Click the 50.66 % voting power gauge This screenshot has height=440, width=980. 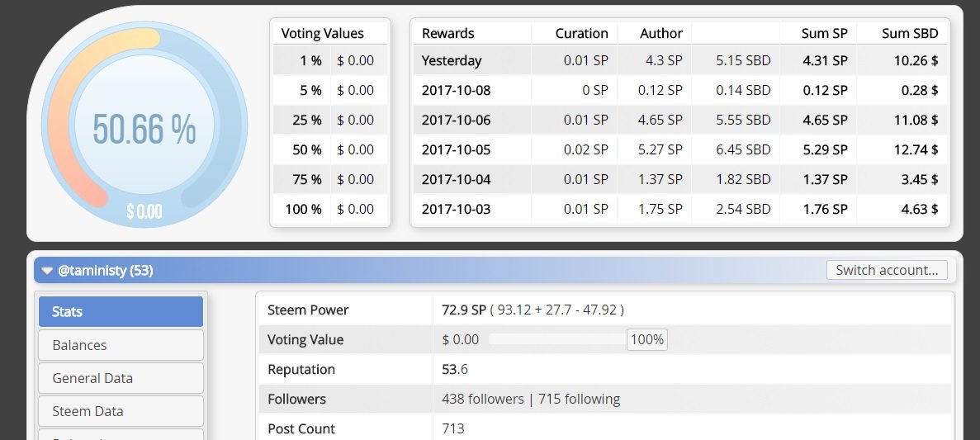pyautogui.click(x=144, y=125)
